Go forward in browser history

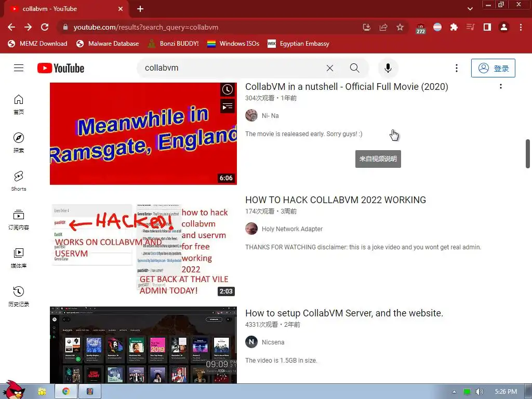tap(28, 27)
